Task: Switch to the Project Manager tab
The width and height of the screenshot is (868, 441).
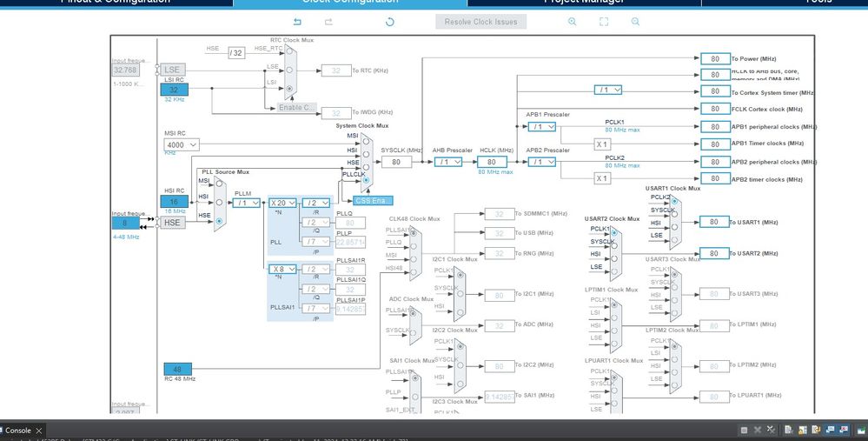Action: [584, 3]
